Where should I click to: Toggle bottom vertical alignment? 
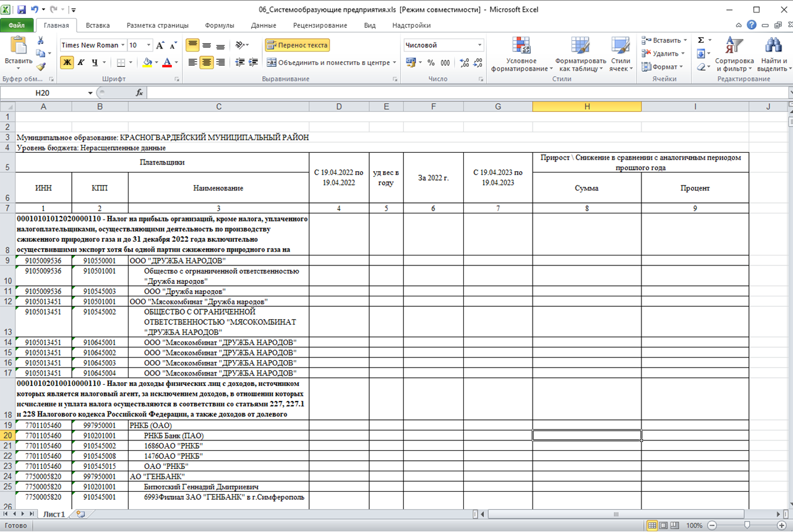(220, 45)
